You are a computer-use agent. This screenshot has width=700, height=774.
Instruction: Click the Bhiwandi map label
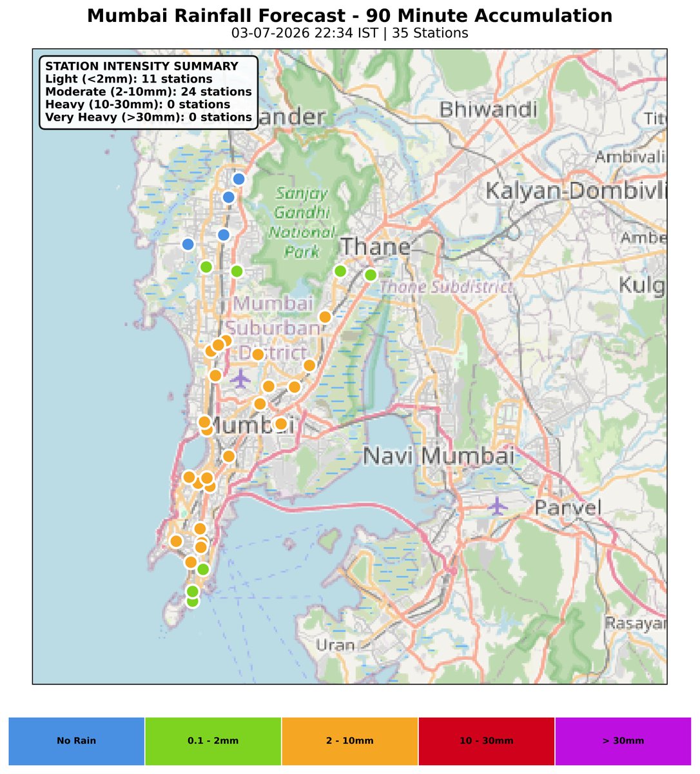(x=488, y=109)
